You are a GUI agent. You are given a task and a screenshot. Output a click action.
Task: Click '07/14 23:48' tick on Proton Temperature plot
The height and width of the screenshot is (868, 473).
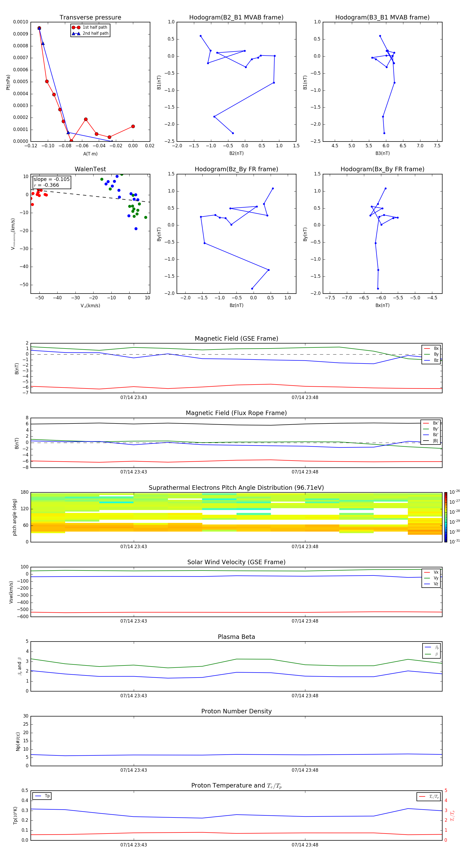tap(305, 845)
